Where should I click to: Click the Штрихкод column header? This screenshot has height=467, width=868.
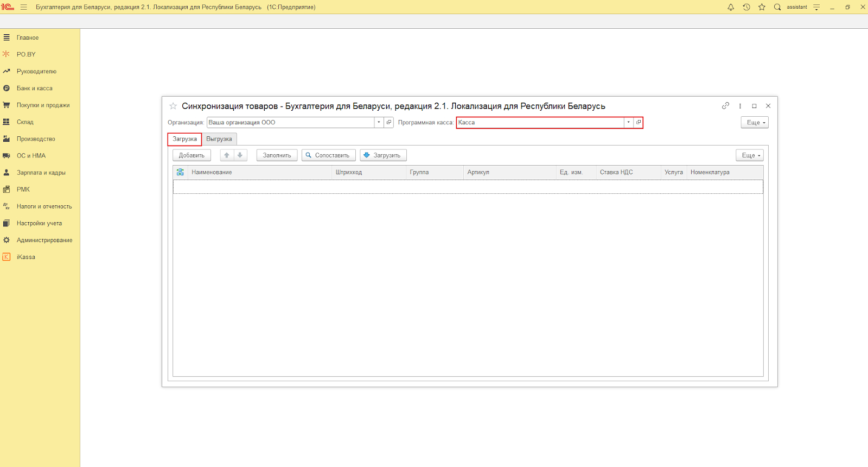click(369, 172)
